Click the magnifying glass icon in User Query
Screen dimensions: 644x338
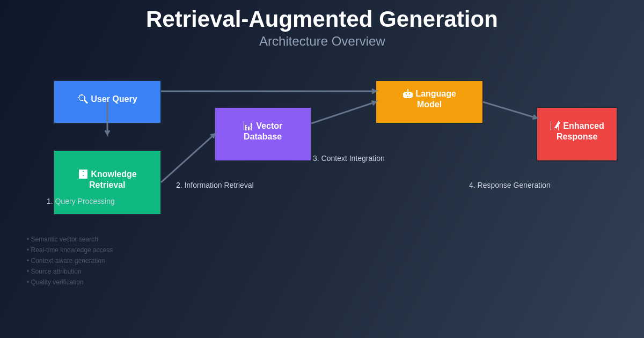(x=83, y=99)
